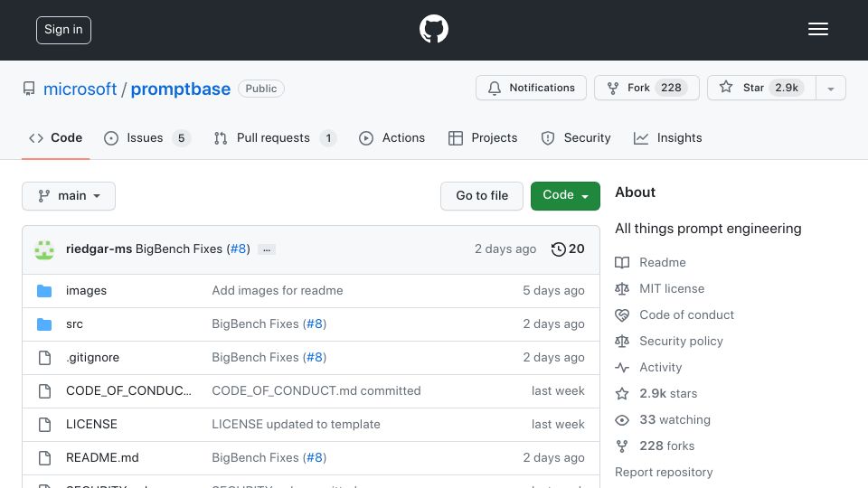
Task: Open the README.md file
Action: [102, 457]
